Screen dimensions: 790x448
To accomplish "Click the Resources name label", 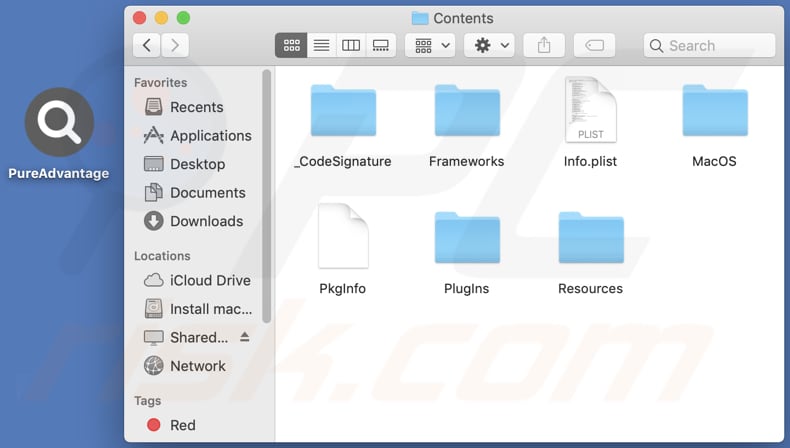I will (x=590, y=289).
